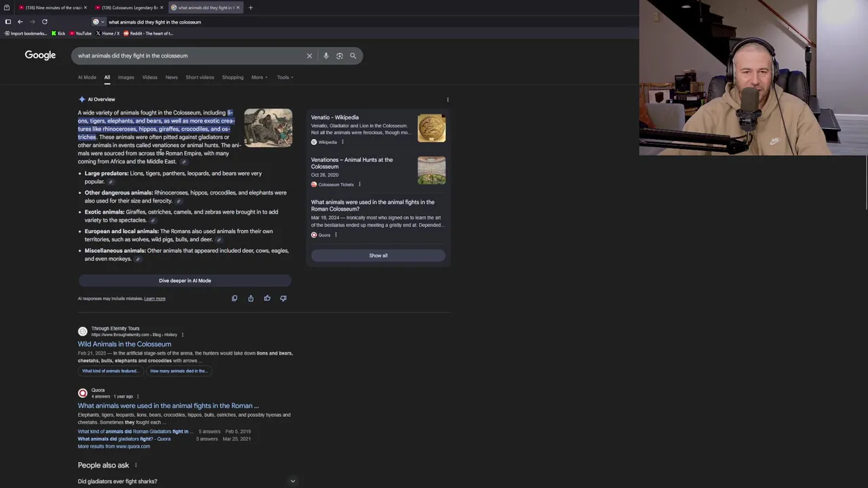868x488 pixels.
Task: Close the 'Nine minutes of the crazi' tab
Action: pos(85,7)
